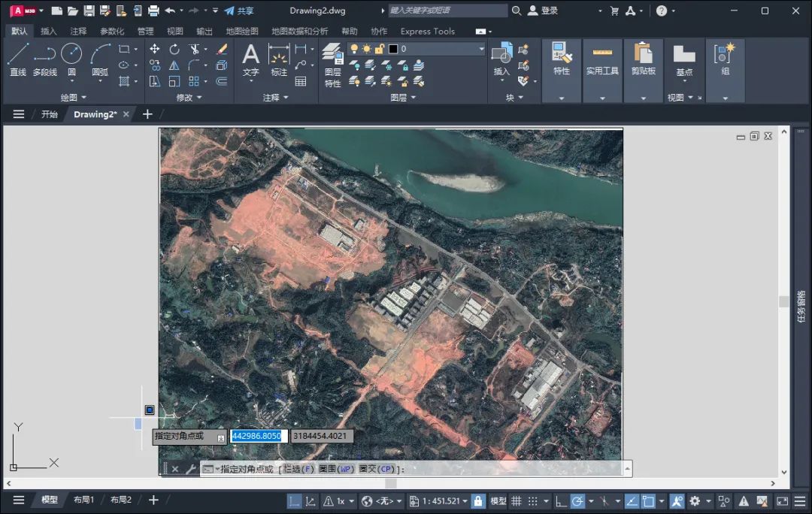This screenshot has width=812, height=514.
Task: Click the 登录 sign-in button
Action: (543, 11)
